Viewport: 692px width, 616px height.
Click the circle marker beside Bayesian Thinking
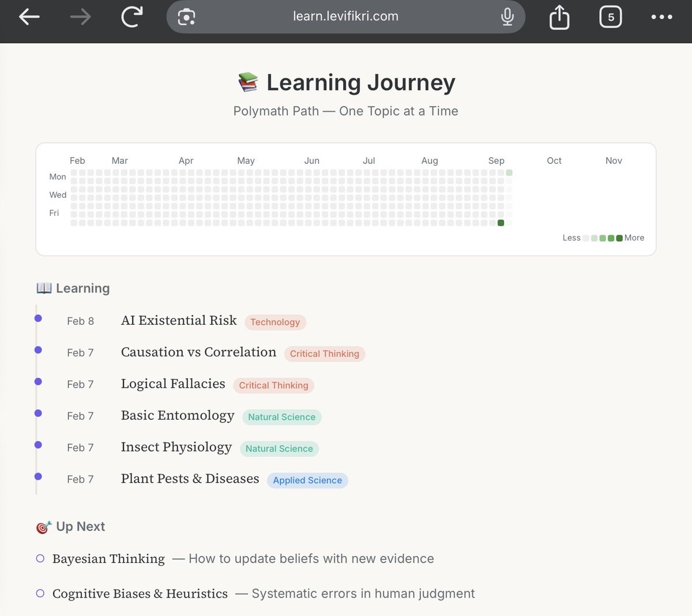pos(40,558)
